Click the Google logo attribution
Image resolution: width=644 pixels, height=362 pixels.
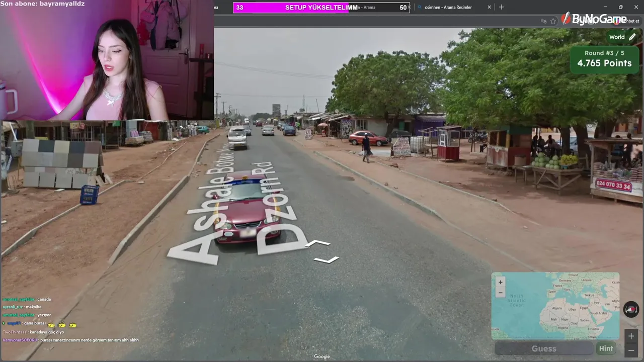(x=322, y=356)
